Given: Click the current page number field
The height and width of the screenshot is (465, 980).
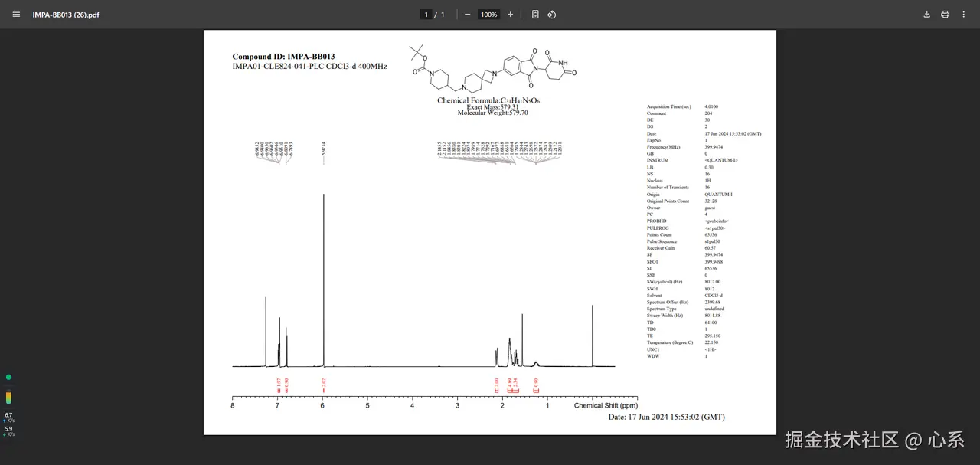Looking at the screenshot, I should pyautogui.click(x=426, y=15).
